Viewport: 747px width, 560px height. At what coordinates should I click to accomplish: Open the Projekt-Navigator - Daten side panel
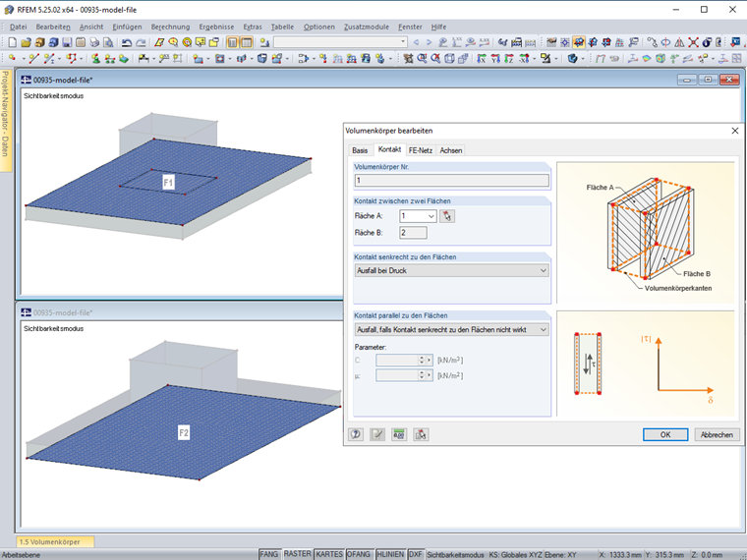click(x=5, y=120)
